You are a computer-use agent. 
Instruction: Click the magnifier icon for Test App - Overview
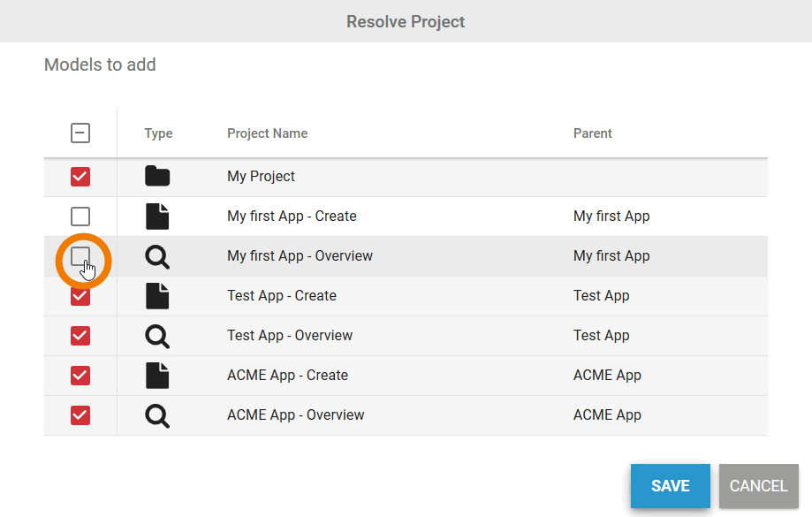[x=157, y=335]
